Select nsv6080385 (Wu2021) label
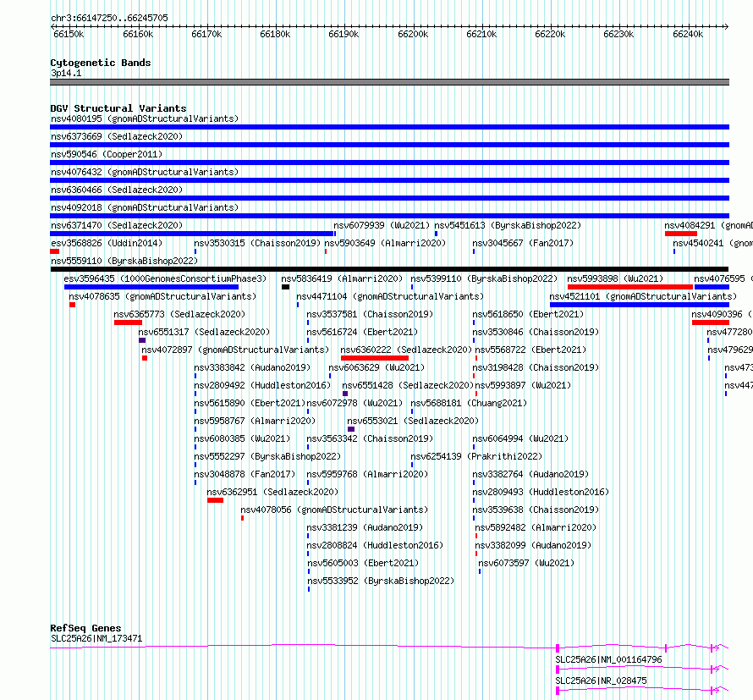Screen dimensions: 753x700 (x=242, y=438)
